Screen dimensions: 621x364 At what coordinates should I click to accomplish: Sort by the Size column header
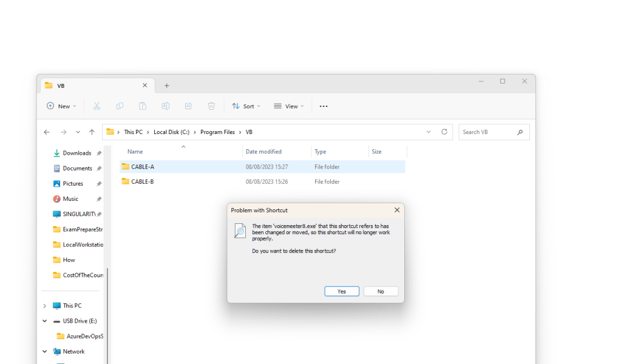376,152
